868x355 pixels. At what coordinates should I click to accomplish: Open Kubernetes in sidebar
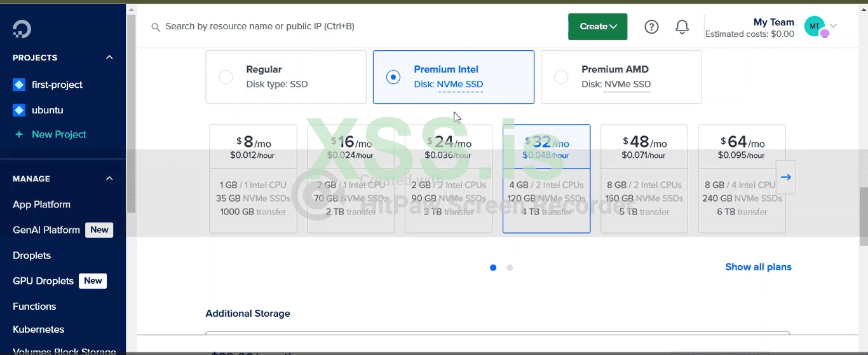[38, 330]
